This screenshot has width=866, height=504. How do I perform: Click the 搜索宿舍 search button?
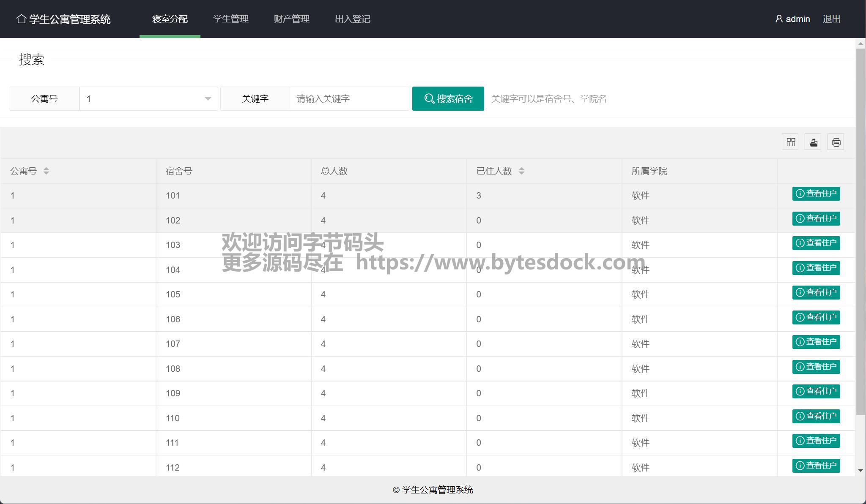[x=448, y=98]
